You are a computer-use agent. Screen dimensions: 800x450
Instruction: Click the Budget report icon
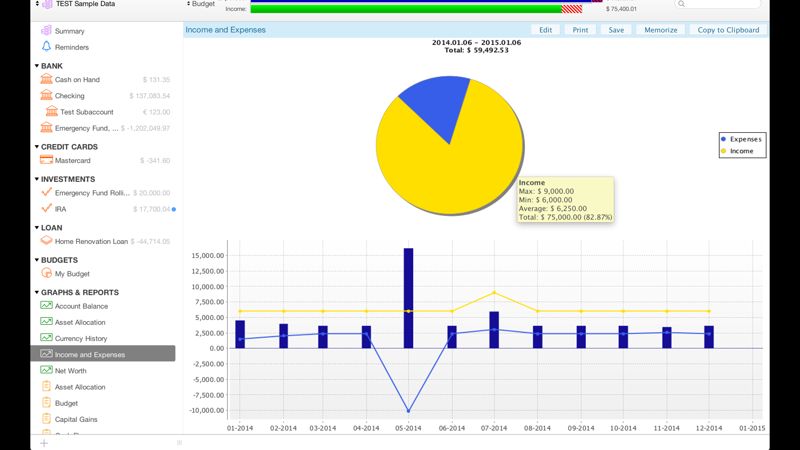46,403
